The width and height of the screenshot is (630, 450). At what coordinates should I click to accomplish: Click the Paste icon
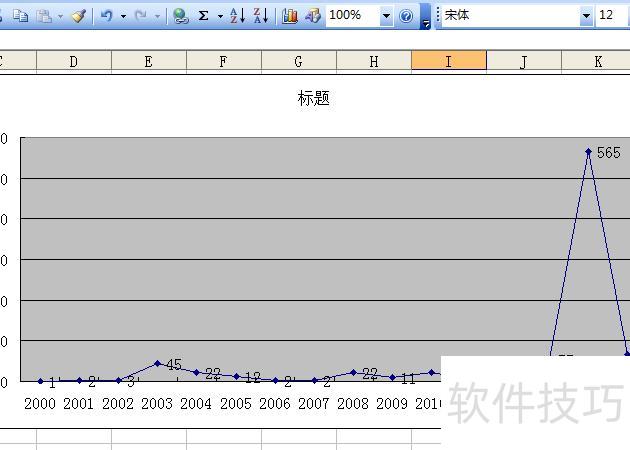click(x=44, y=16)
